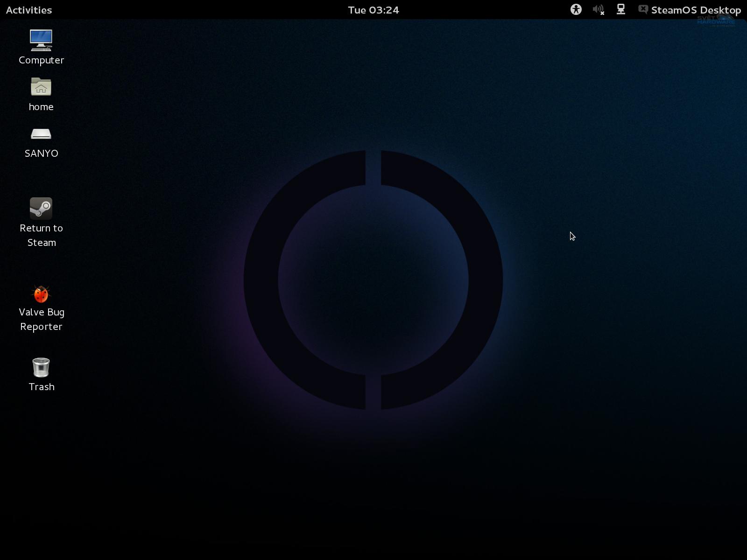Screen dimensions: 747x560
Task: Select the Trash icon label
Action: (x=41, y=386)
